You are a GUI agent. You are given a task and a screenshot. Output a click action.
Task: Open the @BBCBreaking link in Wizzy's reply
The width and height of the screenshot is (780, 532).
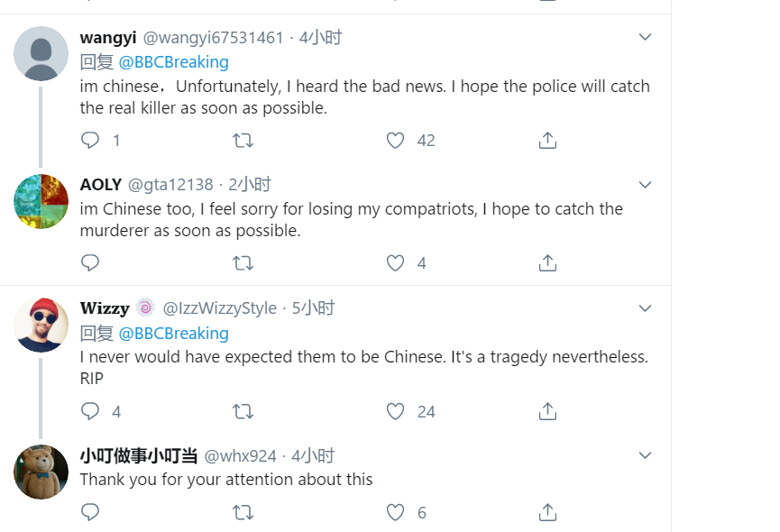click(x=173, y=334)
